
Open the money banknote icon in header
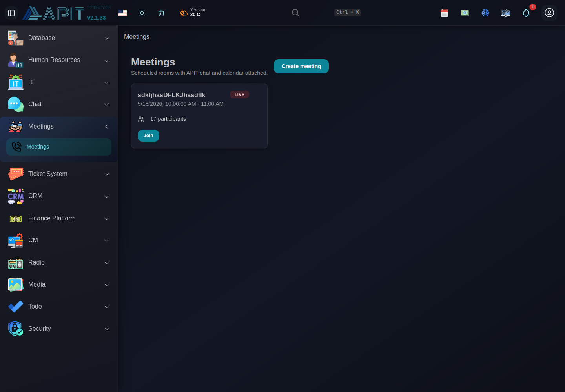point(465,13)
